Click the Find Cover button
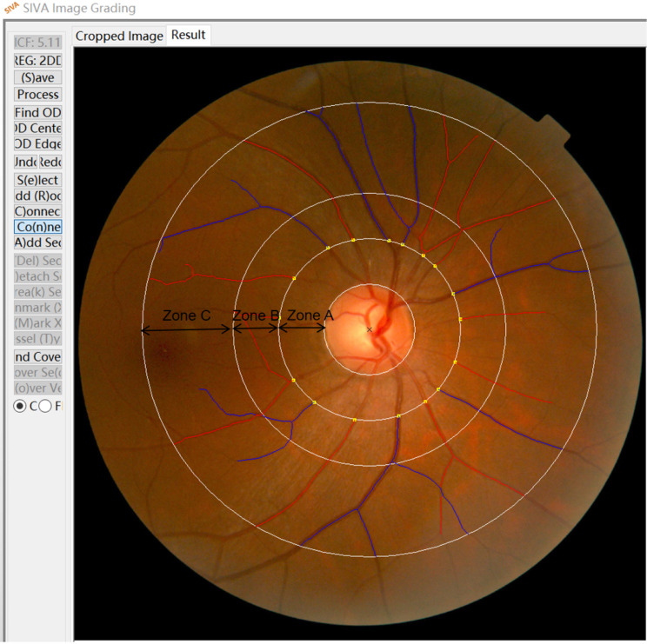647x644 pixels. pos(37,357)
